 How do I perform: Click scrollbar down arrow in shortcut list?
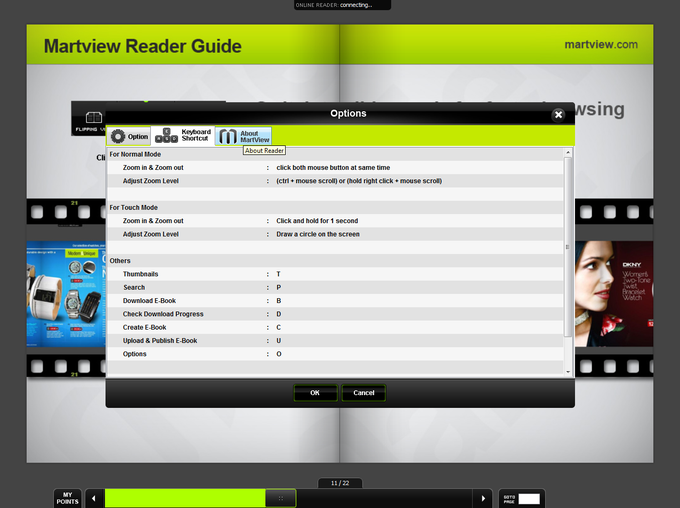[568, 372]
